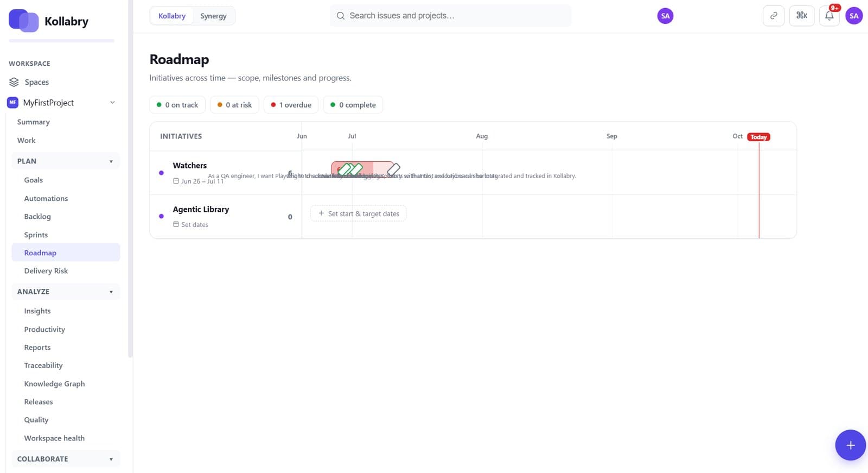This screenshot has width=868, height=473.
Task: Click the SA avatar next to the search bar
Action: [x=665, y=16]
